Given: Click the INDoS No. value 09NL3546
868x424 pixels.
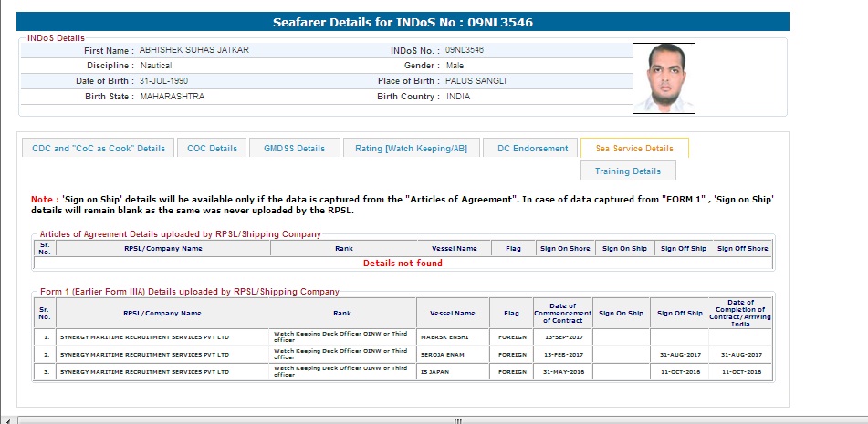Looking at the screenshot, I should tap(465, 50).
